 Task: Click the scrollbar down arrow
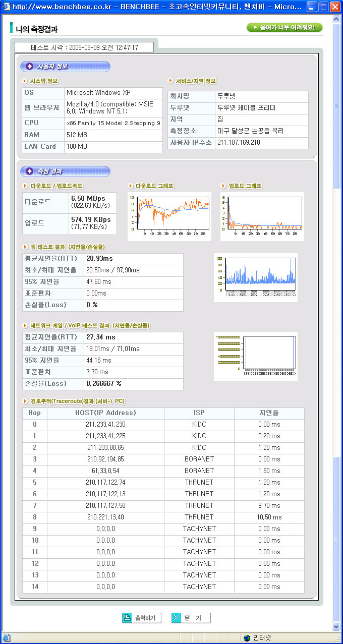click(x=336, y=626)
